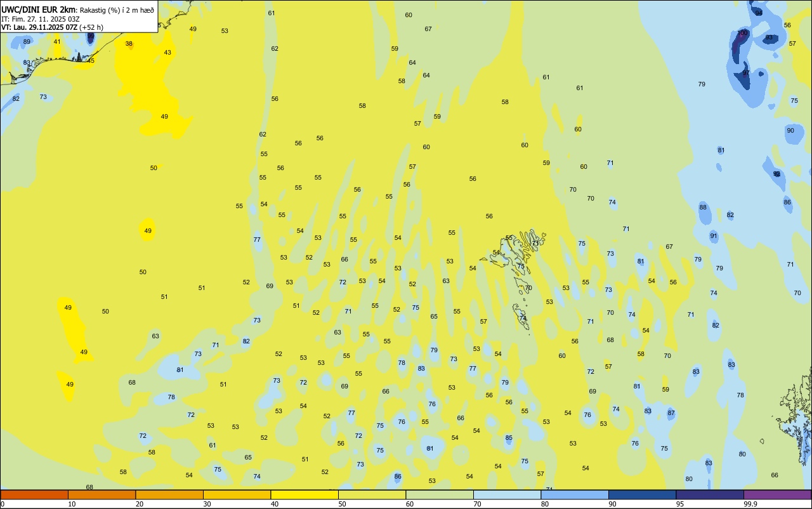Click the 10–20 orange legend swatch
812x509 pixels.
tap(101, 494)
